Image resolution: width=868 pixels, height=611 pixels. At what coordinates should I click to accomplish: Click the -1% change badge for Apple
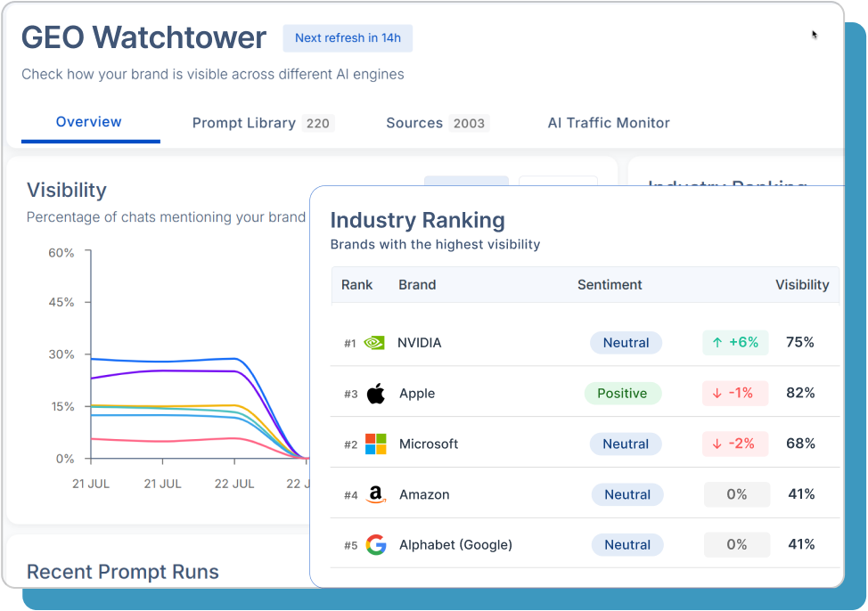[736, 394]
